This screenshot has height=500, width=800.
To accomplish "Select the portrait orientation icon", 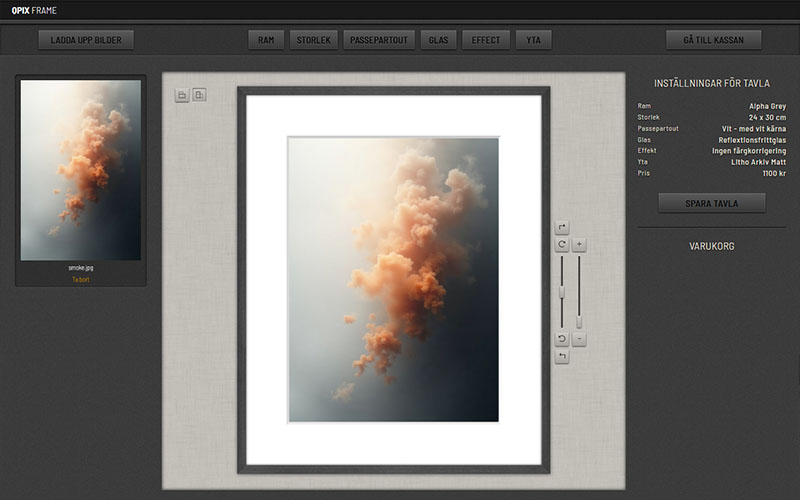I will point(199,95).
